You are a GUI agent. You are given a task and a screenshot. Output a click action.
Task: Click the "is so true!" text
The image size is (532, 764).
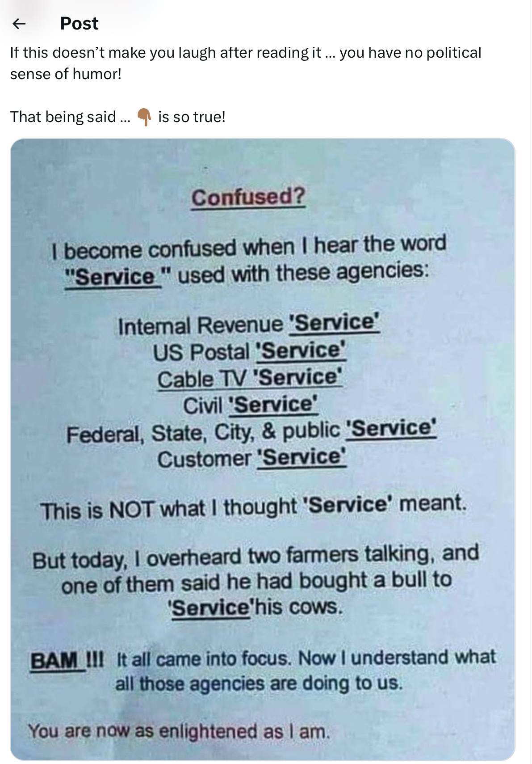click(192, 117)
